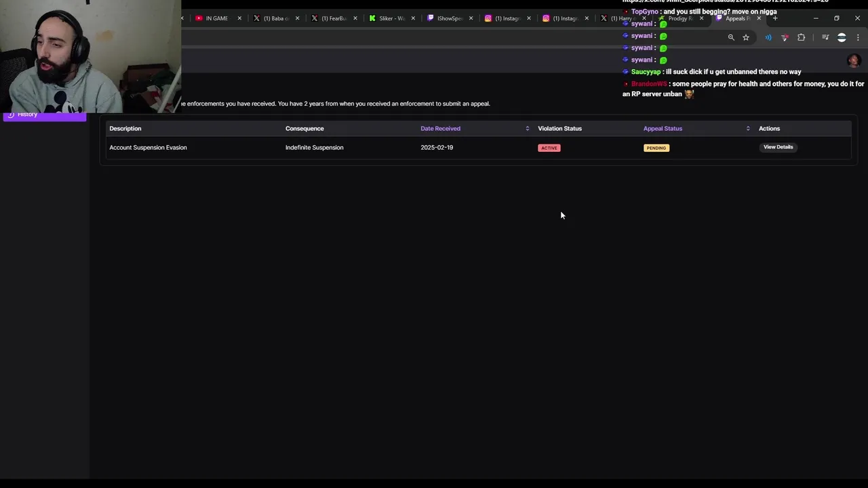
Task: Click the Violation Status column header
Action: tap(559, 128)
